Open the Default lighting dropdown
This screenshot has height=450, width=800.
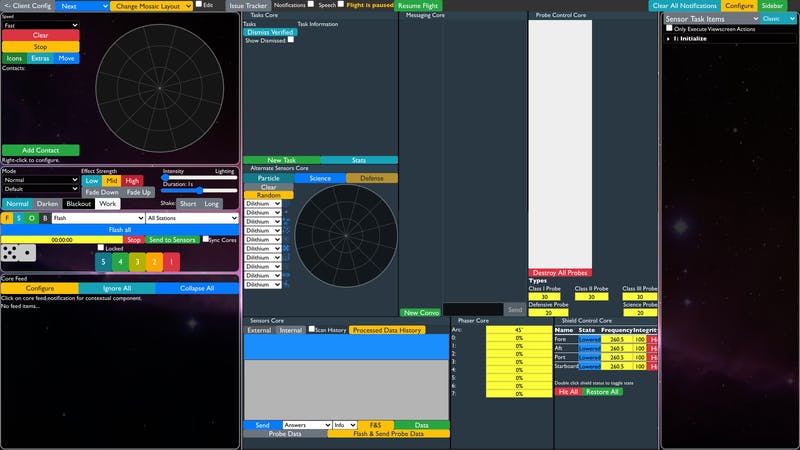pyautogui.click(x=40, y=189)
